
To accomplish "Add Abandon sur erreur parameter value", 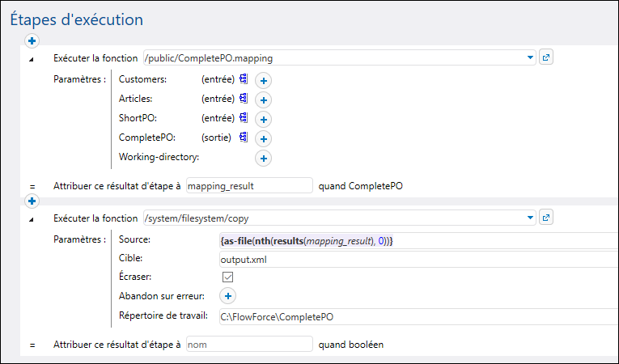I will pyautogui.click(x=227, y=296).
